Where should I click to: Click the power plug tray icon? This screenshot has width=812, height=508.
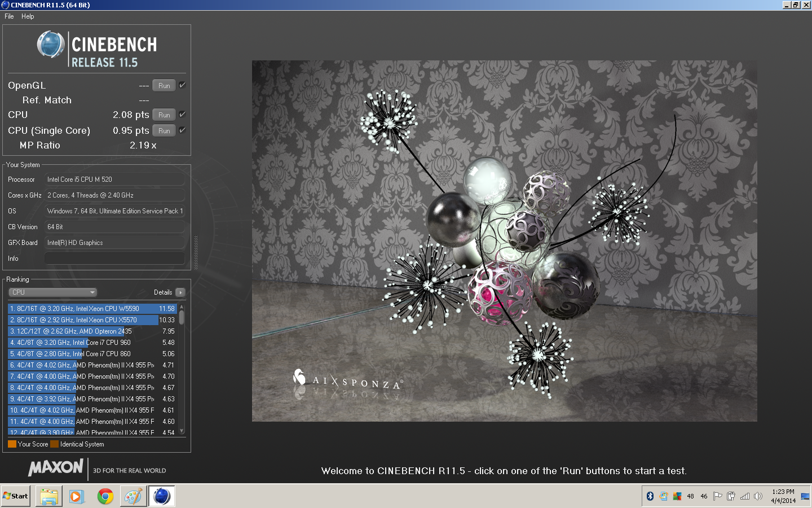(x=731, y=496)
